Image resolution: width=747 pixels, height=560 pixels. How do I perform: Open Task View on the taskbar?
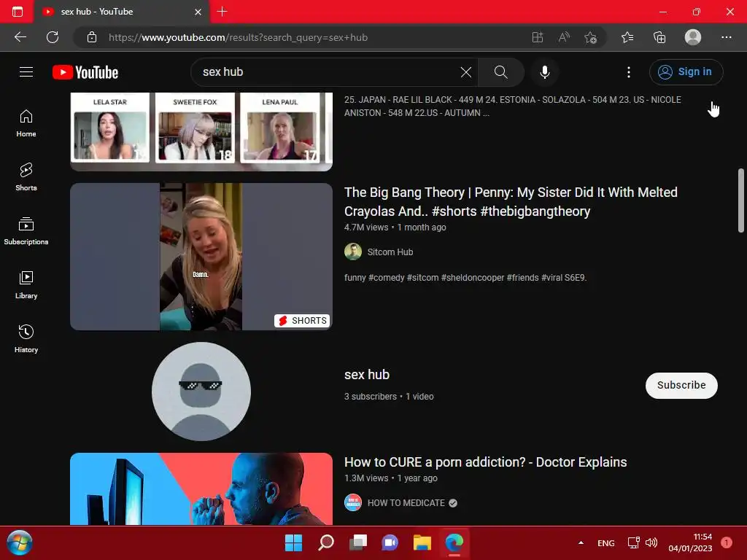coord(357,542)
